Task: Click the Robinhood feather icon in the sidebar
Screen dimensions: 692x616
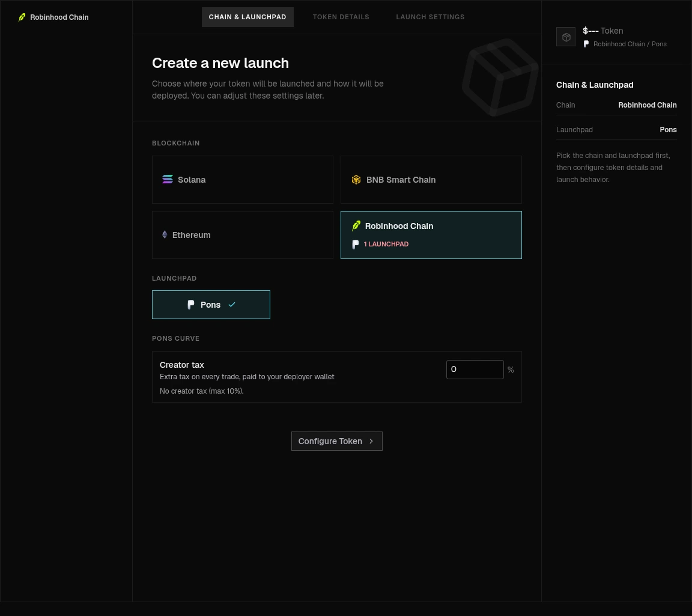Action: (22, 17)
